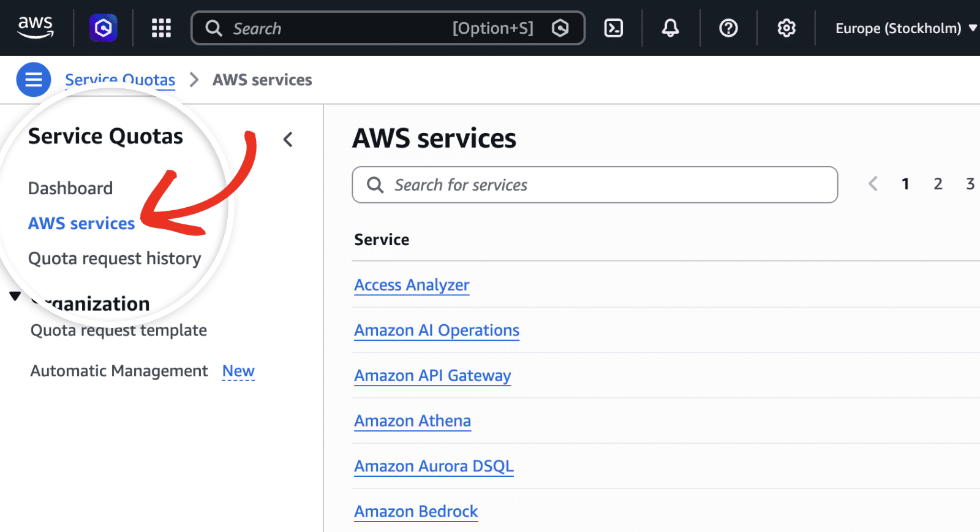Open the Amazon Aurora DSQL service link
This screenshot has height=532, width=980.
pos(434,466)
